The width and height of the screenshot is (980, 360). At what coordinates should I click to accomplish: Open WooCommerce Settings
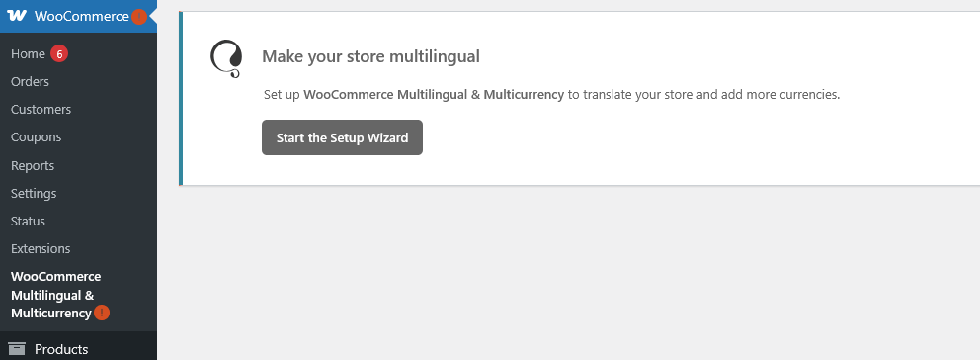click(x=34, y=193)
